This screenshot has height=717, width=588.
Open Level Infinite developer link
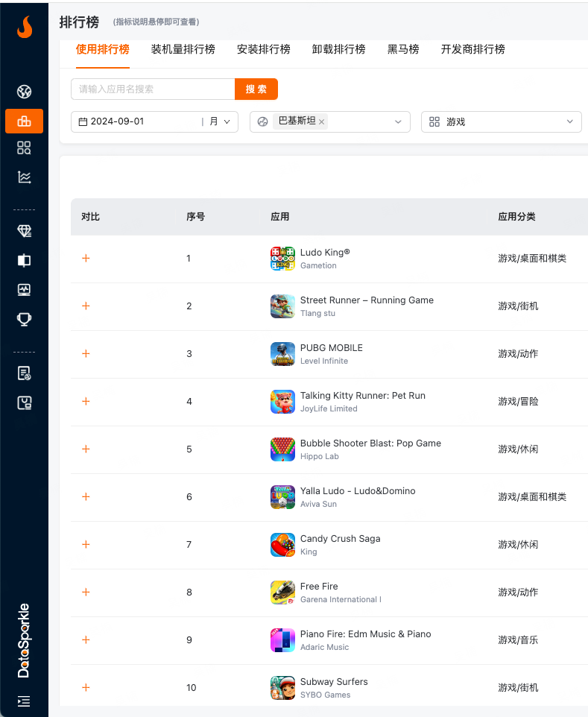click(x=324, y=361)
